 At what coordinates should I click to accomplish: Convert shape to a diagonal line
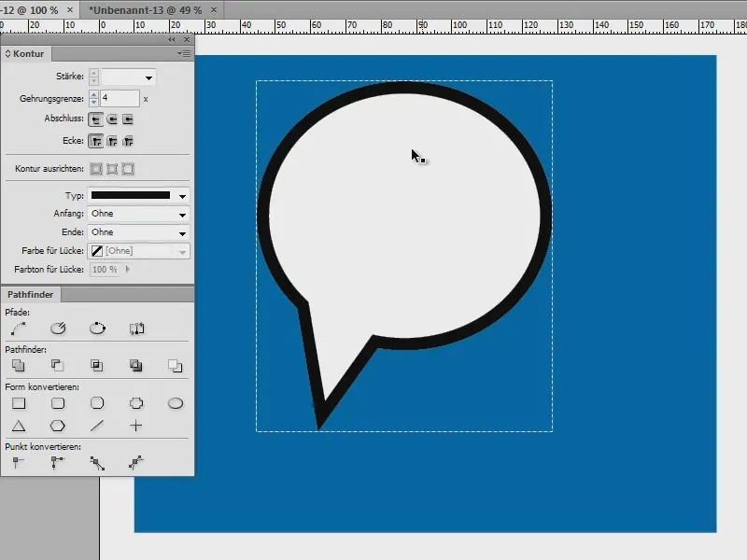97,426
